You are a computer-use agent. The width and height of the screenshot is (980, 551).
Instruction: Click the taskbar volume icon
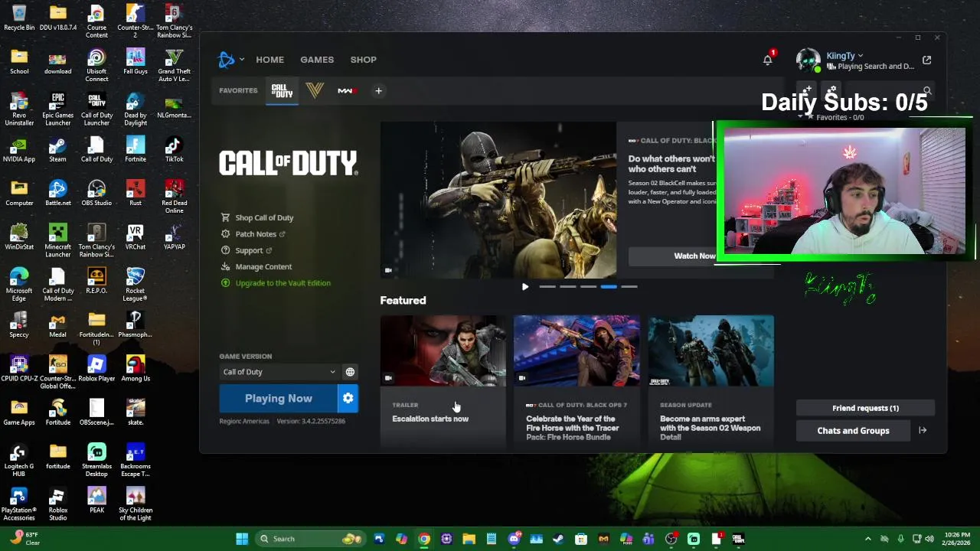click(x=929, y=539)
